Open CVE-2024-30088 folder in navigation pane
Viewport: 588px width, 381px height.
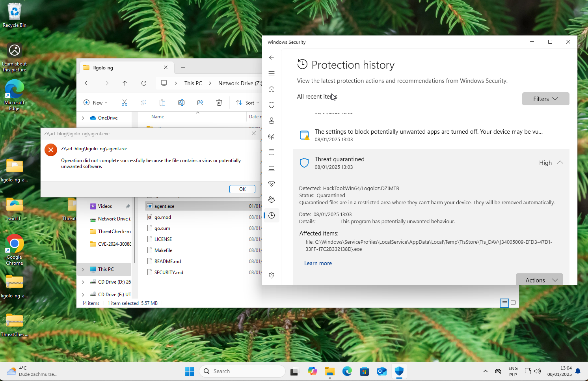click(110, 244)
